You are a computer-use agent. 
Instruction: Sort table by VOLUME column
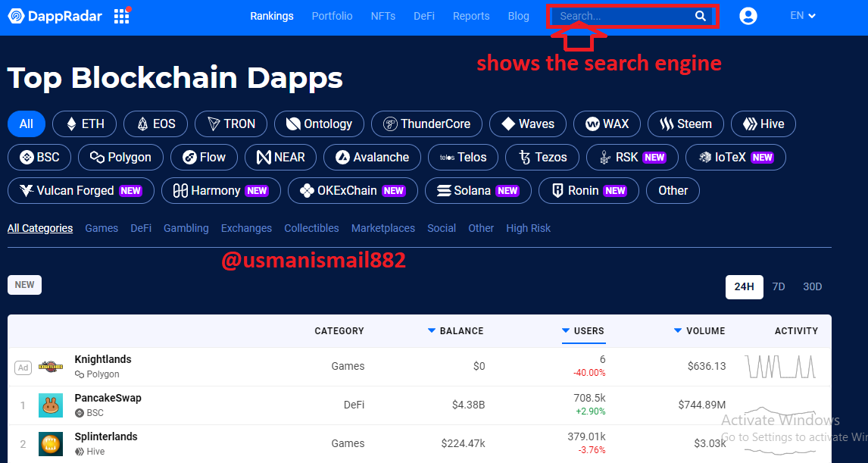tap(699, 330)
